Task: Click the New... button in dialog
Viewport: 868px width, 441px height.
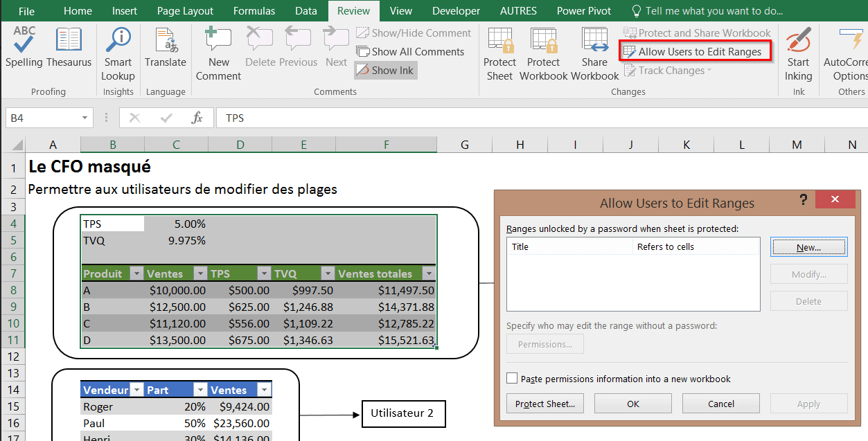Action: pos(808,247)
